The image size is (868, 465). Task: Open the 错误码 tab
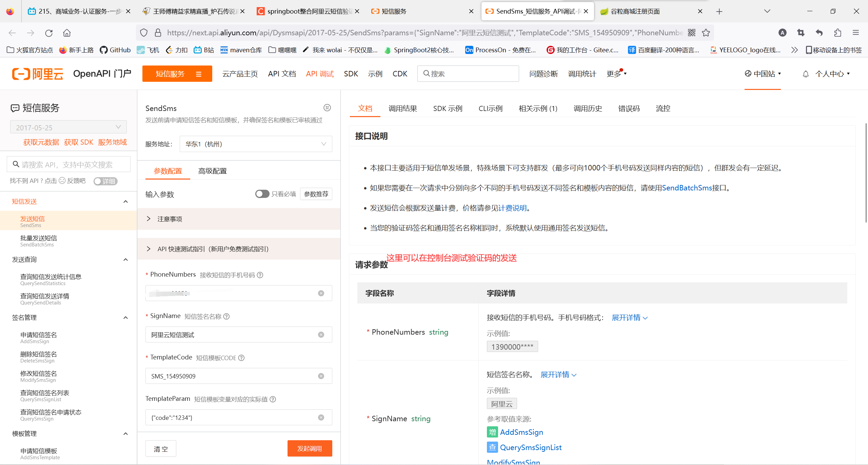pyautogui.click(x=629, y=109)
